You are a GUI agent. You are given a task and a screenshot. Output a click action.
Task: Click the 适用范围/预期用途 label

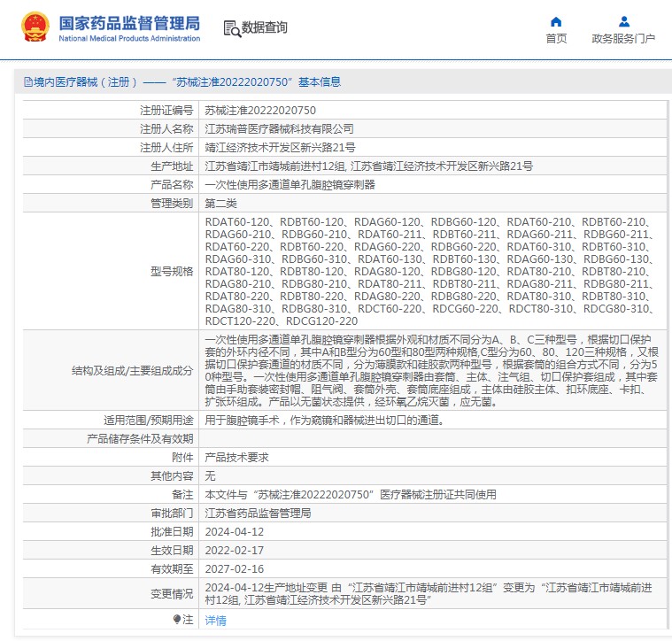tap(149, 421)
